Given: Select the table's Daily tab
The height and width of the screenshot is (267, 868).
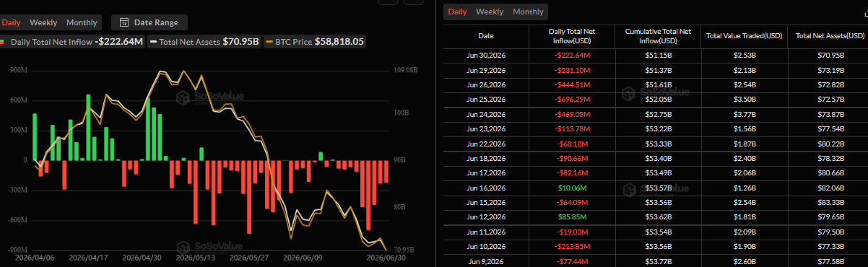Looking at the screenshot, I should pyautogui.click(x=457, y=12).
